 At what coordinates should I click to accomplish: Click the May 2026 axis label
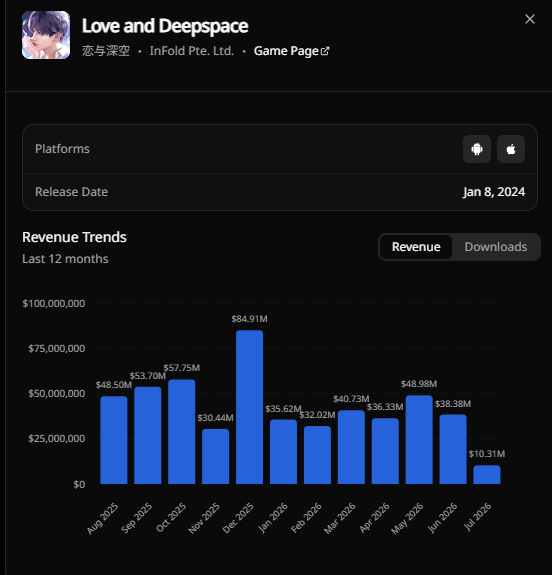coord(407,519)
